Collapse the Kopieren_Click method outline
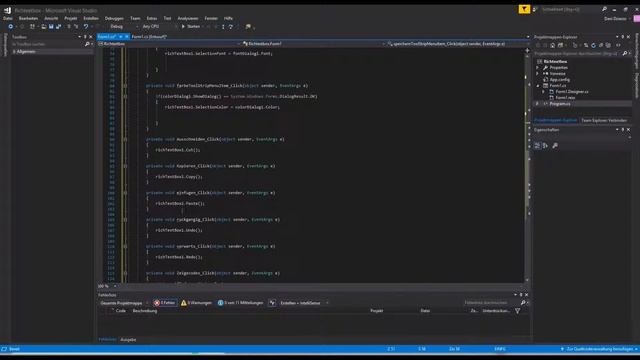 pyautogui.click(x=125, y=166)
